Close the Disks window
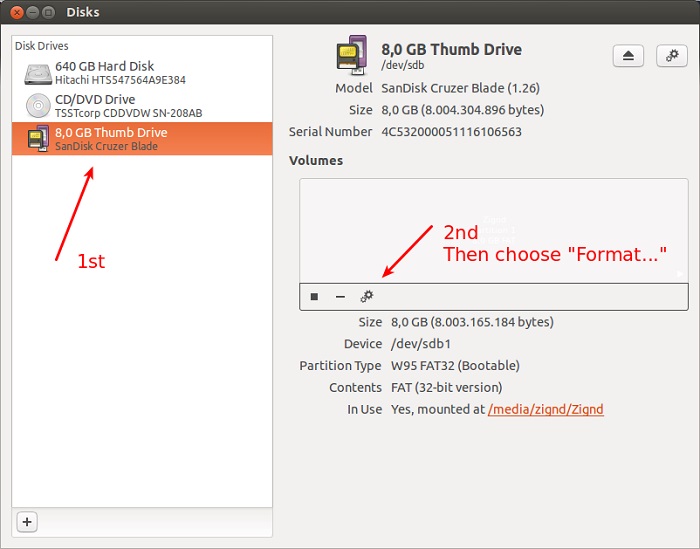This screenshot has width=700, height=549. coord(17,12)
